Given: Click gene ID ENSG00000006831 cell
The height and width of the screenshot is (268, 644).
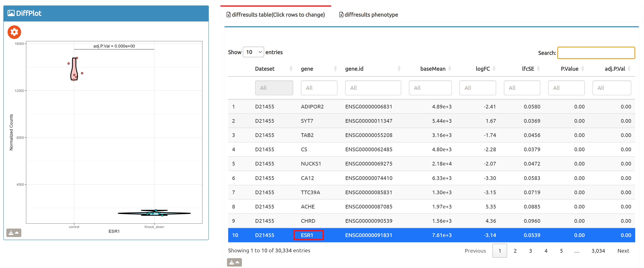Looking at the screenshot, I should tap(368, 107).
